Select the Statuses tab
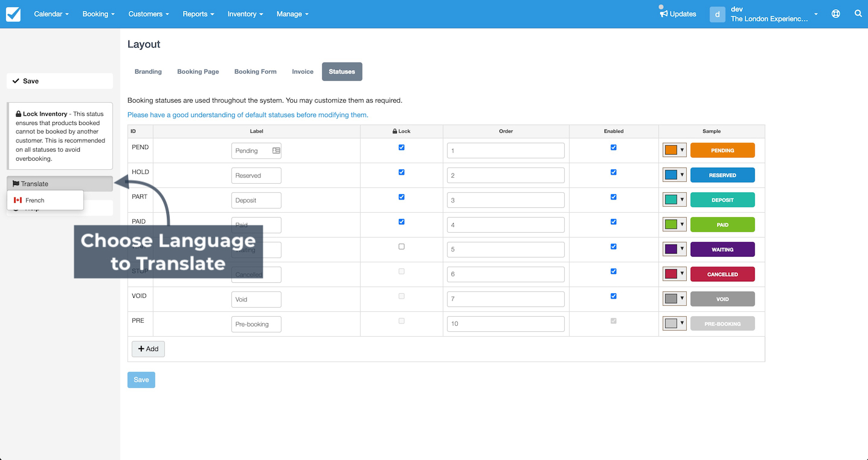The image size is (868, 460). (342, 71)
